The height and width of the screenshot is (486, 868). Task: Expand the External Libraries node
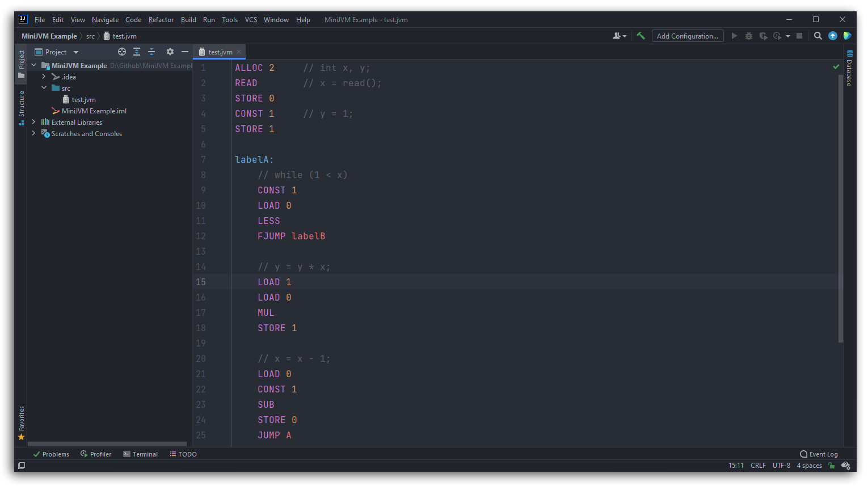tap(33, 122)
